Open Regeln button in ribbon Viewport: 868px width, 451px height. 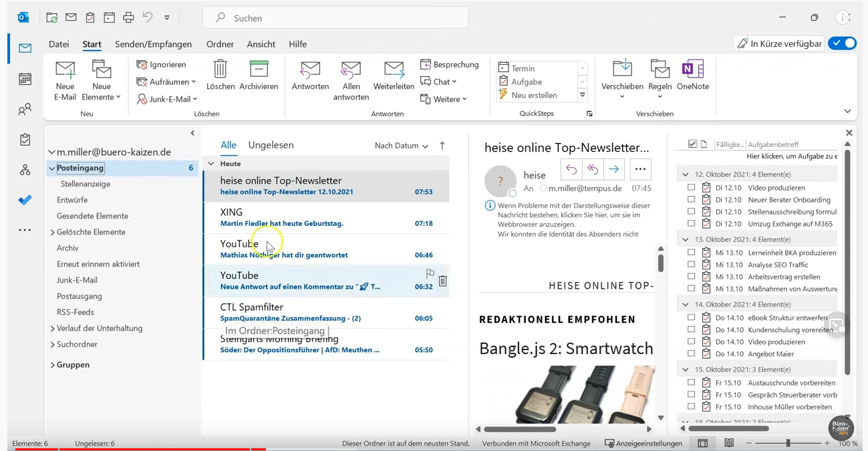660,80
